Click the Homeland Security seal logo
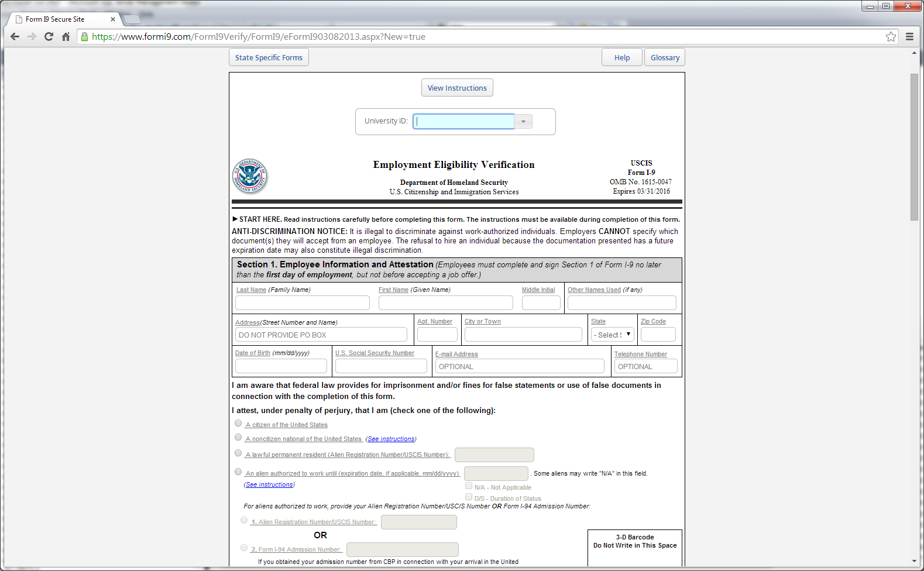The image size is (924, 571). pos(250,176)
